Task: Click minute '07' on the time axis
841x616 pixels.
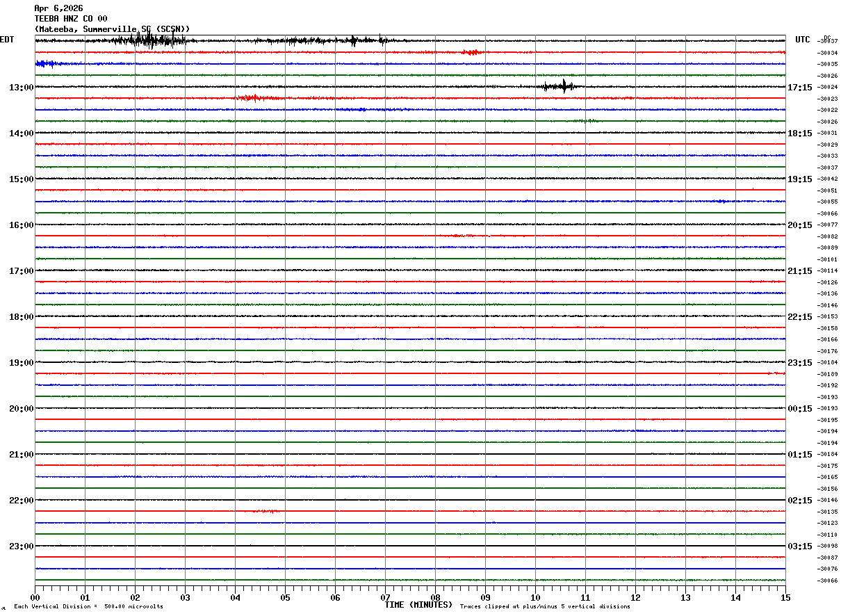Action: click(385, 597)
